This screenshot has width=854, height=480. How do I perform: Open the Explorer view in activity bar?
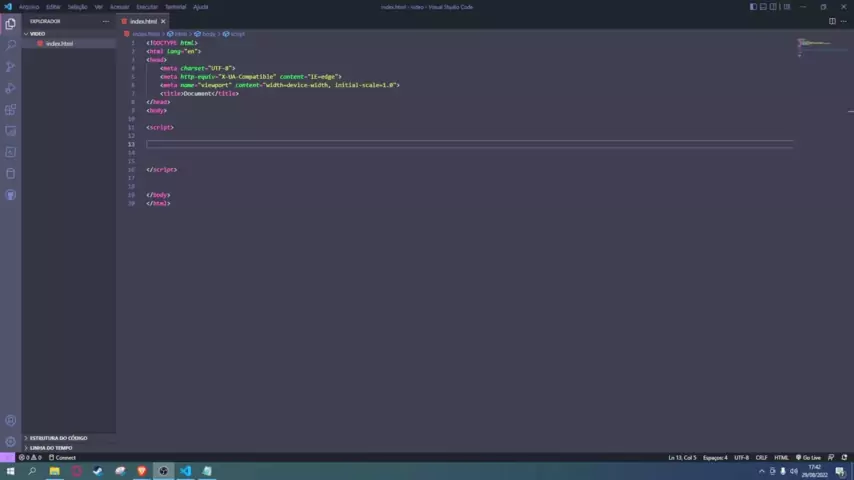pyautogui.click(x=10, y=24)
